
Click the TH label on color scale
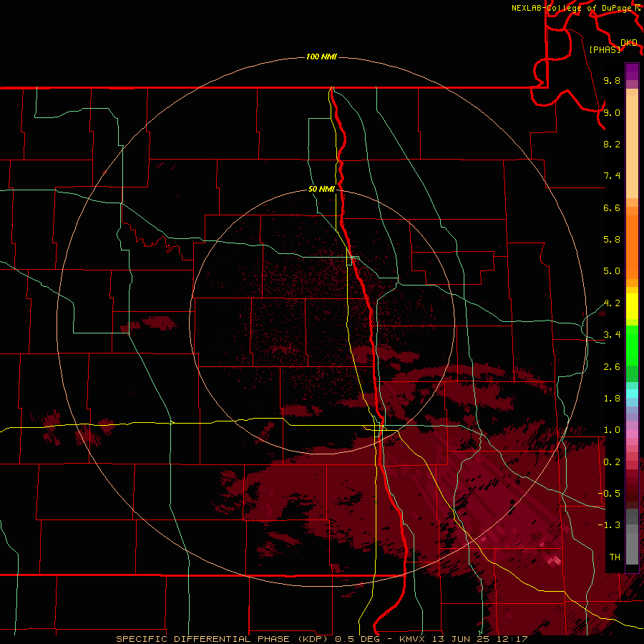click(x=615, y=557)
